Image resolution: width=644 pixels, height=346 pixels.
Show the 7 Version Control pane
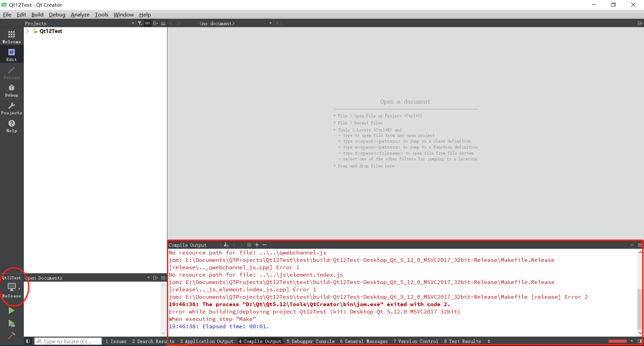pos(416,341)
